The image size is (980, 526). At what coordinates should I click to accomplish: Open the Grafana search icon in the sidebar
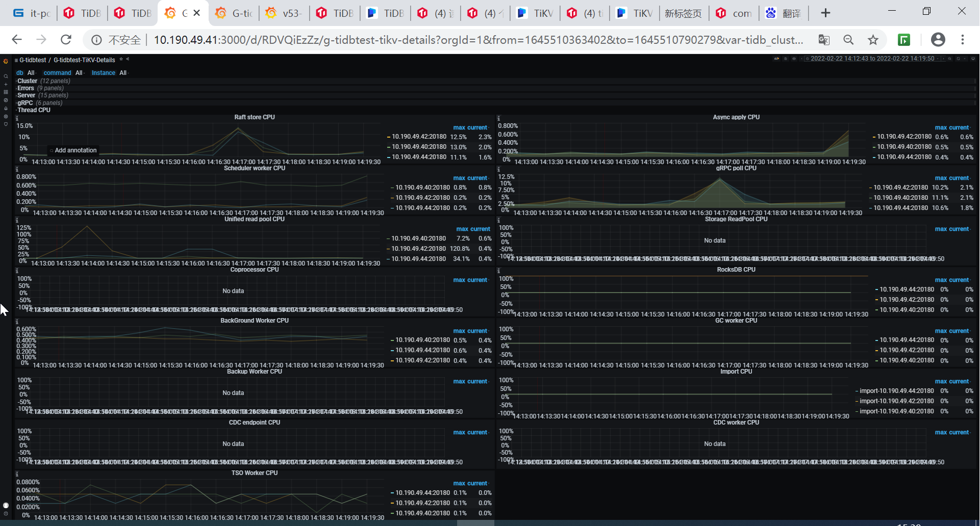click(6, 76)
